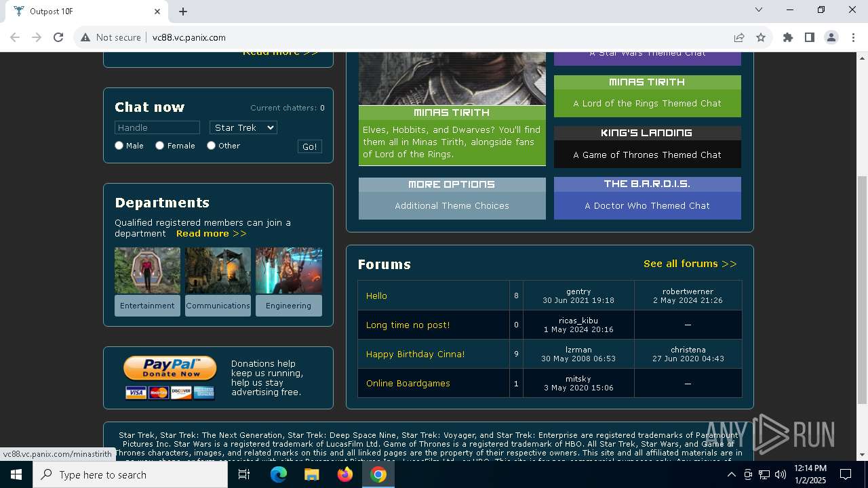This screenshot has height=488, width=868.
Task: Open the Engineering department thumbnail
Action: point(289,270)
